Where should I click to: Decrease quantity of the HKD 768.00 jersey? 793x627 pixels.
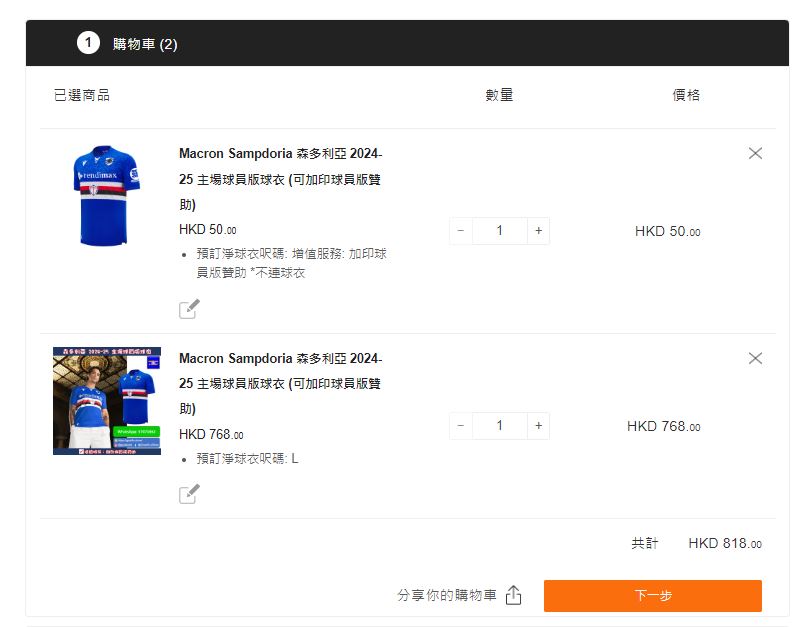pos(461,426)
